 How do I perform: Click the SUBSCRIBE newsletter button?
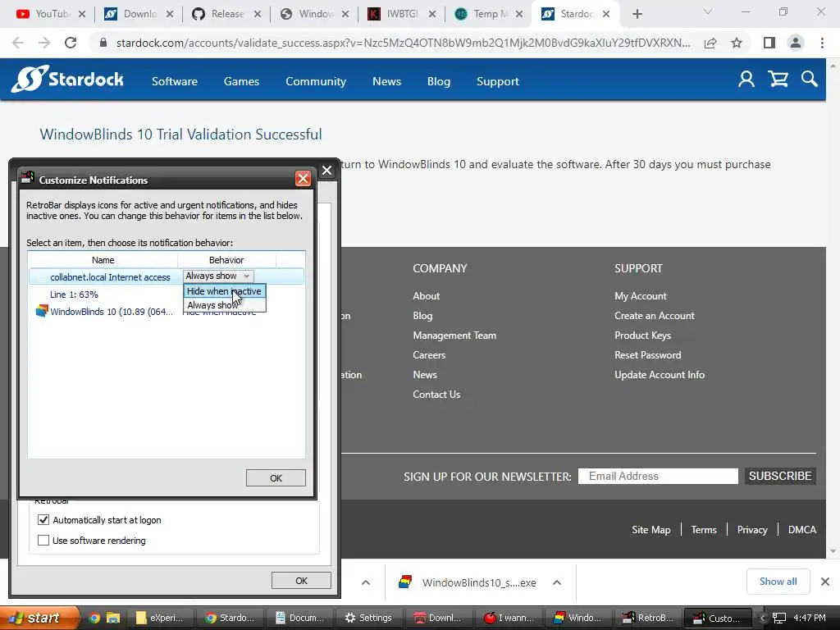[x=780, y=476]
